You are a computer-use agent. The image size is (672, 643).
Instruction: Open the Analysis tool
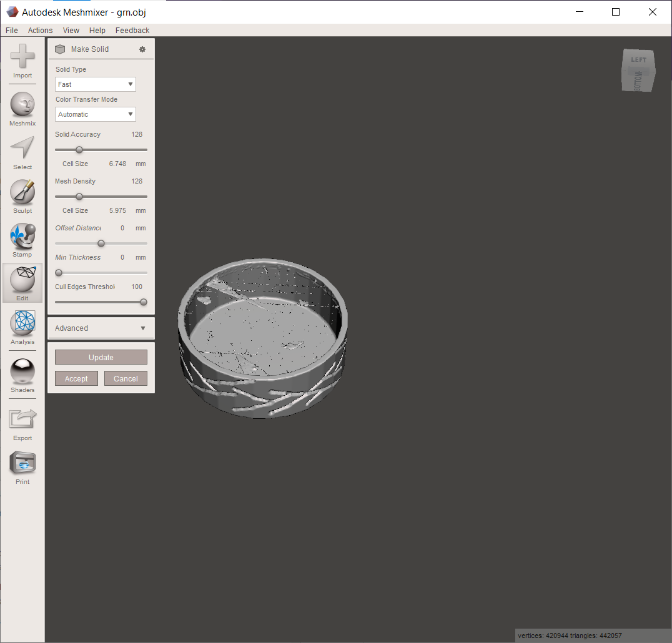[x=22, y=328]
